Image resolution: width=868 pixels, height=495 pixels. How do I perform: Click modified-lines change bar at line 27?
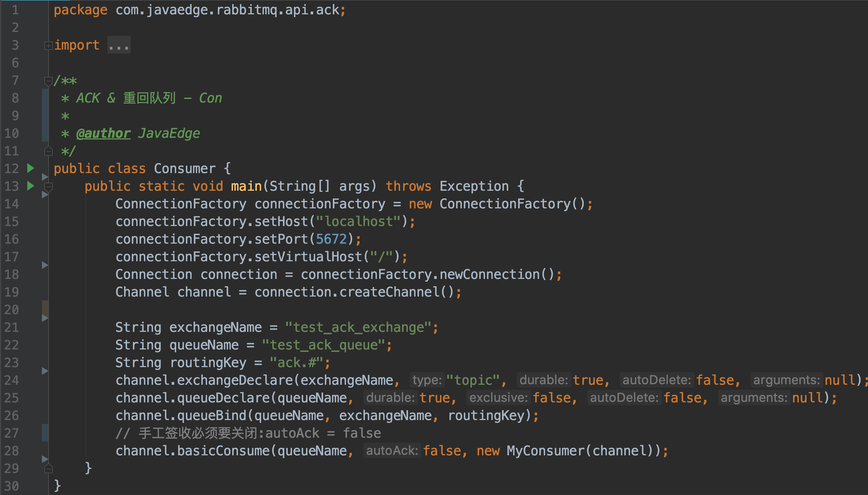pos(45,433)
